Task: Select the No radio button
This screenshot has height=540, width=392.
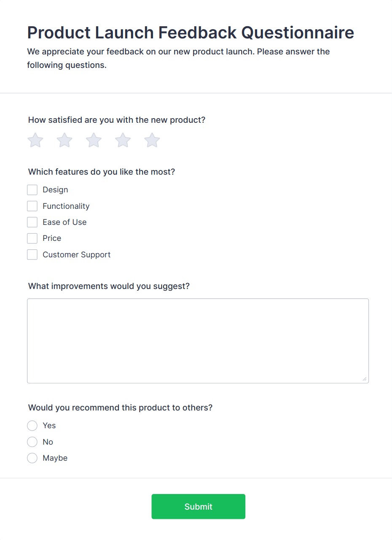Action: click(x=32, y=442)
